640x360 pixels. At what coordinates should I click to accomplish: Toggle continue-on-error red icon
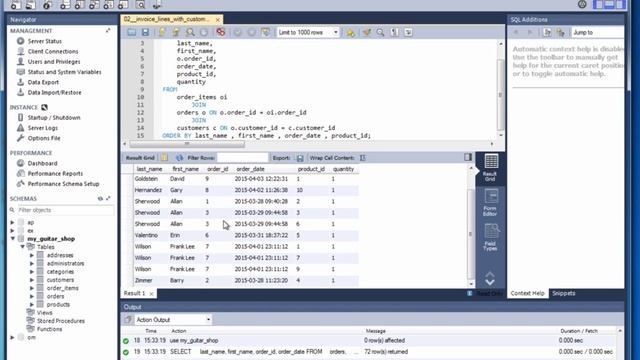click(220, 32)
